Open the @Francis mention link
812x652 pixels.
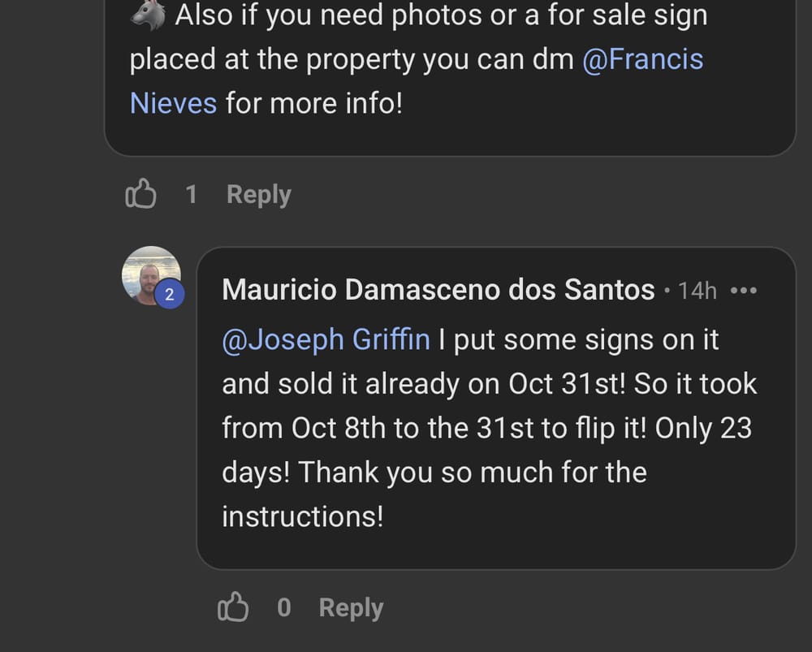tap(642, 59)
